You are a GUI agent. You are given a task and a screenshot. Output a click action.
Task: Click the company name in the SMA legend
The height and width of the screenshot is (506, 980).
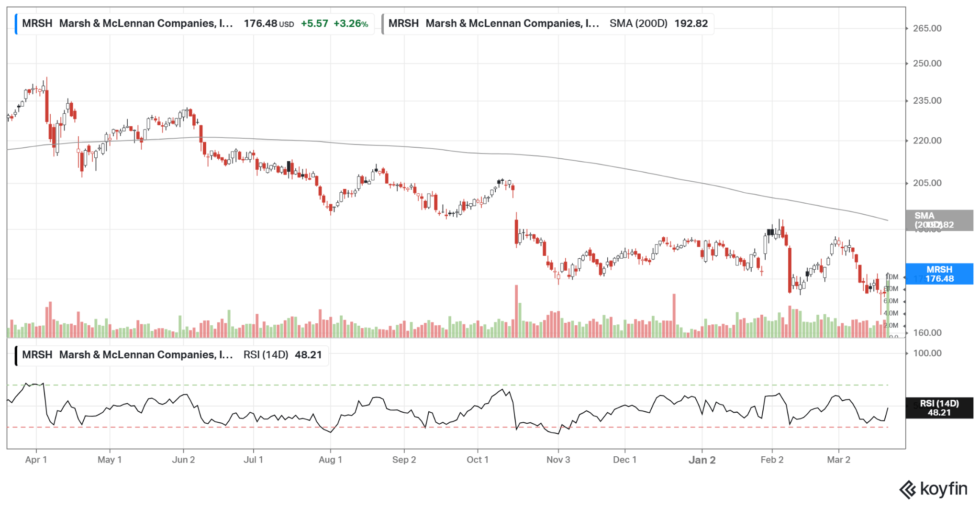coord(512,23)
